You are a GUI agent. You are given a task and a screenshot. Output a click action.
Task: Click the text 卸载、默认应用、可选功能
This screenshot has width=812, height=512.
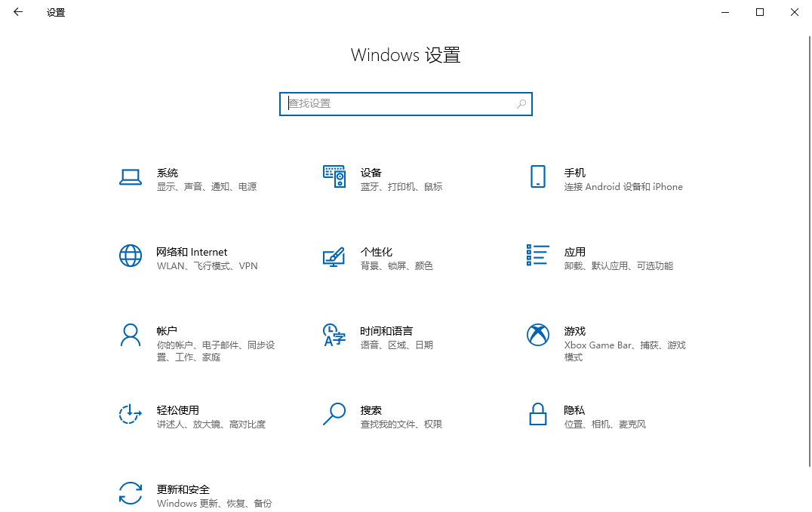(619, 266)
